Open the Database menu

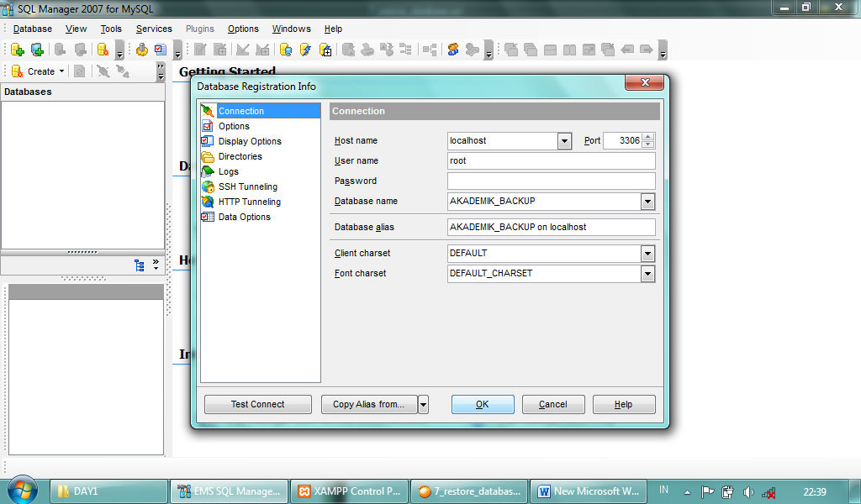pyautogui.click(x=33, y=29)
